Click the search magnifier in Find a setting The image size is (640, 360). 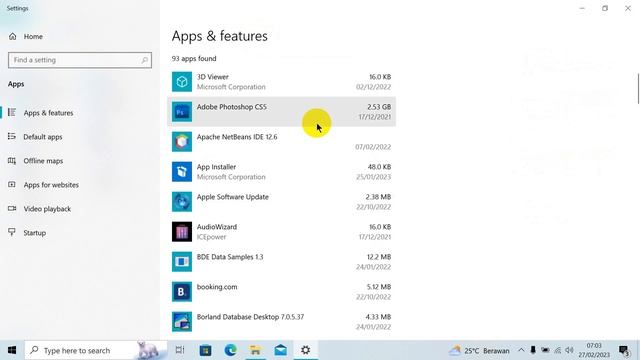144,60
